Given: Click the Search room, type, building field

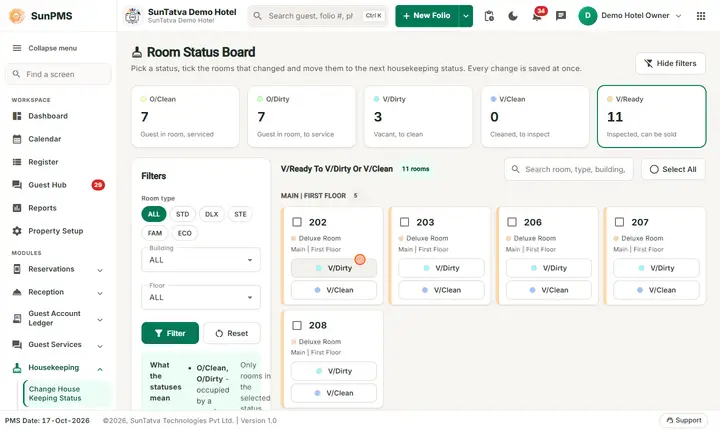Looking at the screenshot, I should tap(568, 170).
